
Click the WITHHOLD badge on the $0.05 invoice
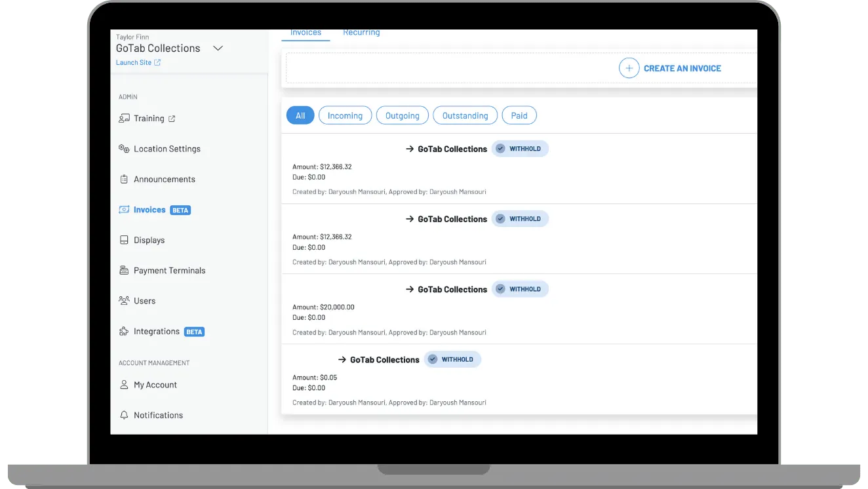(x=452, y=359)
